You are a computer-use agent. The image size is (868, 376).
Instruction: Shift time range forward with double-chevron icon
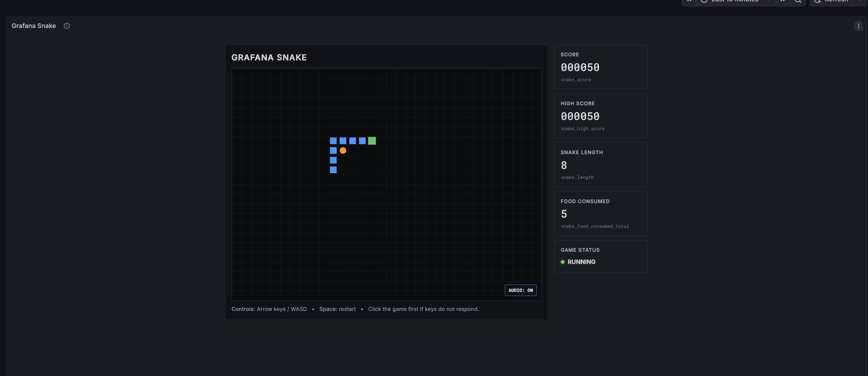tap(783, 1)
